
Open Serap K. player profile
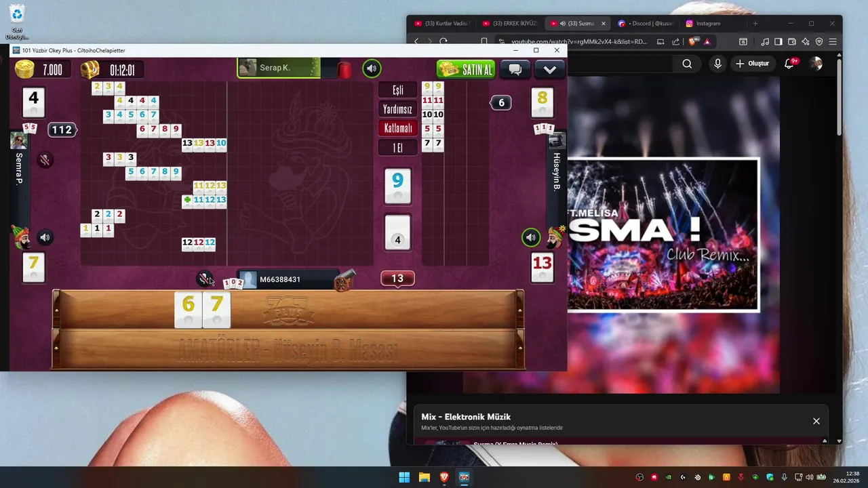278,68
